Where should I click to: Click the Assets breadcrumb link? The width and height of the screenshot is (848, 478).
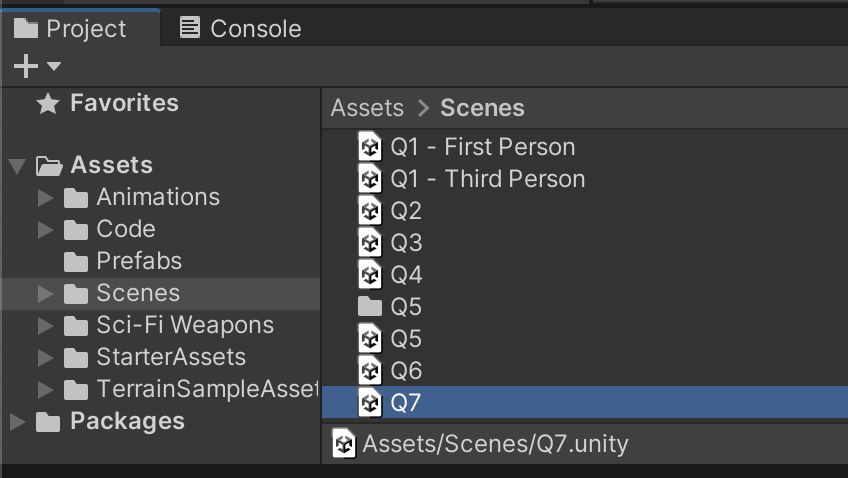coord(367,108)
